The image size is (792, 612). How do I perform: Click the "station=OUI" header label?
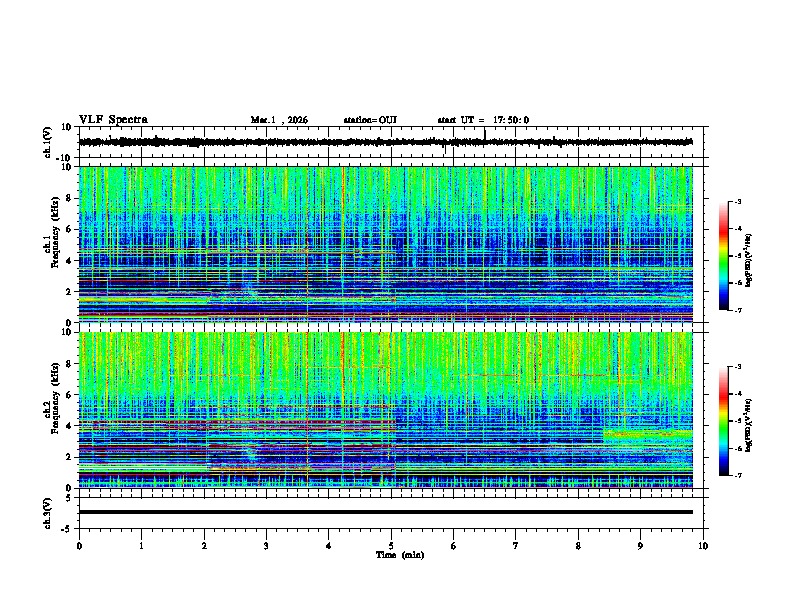[x=370, y=120]
